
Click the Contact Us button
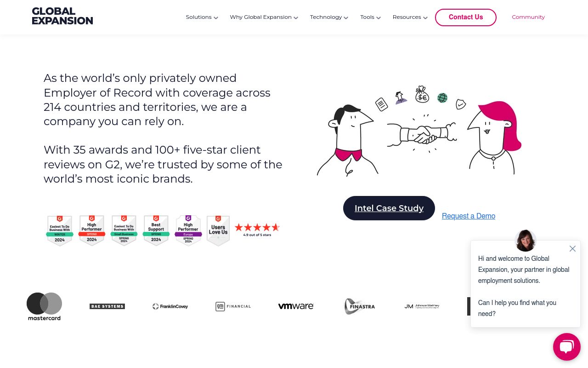(x=465, y=17)
